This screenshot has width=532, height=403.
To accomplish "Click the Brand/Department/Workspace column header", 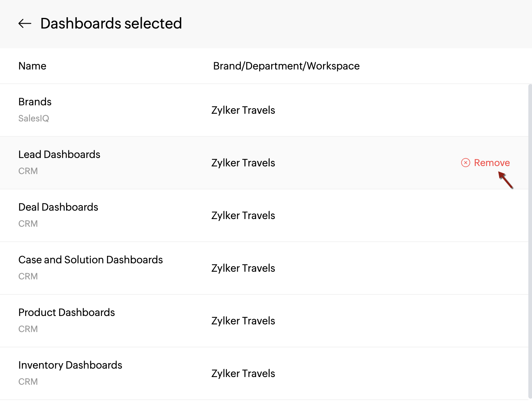I will point(286,66).
